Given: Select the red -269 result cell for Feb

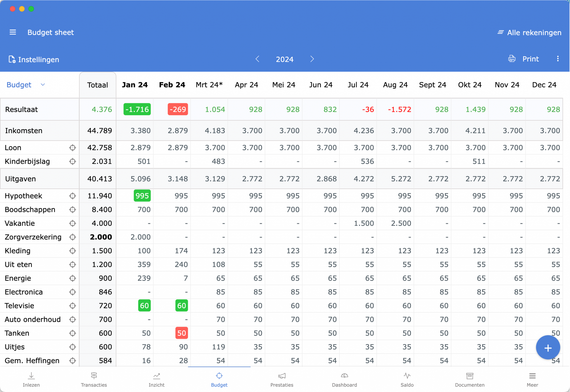Looking at the screenshot, I should (x=178, y=109).
